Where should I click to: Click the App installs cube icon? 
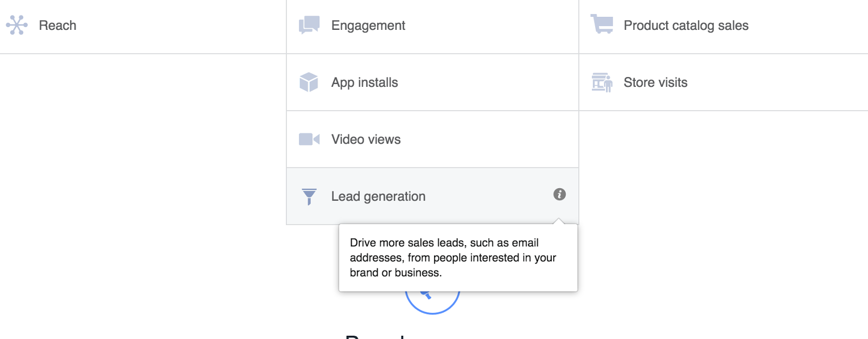309,82
